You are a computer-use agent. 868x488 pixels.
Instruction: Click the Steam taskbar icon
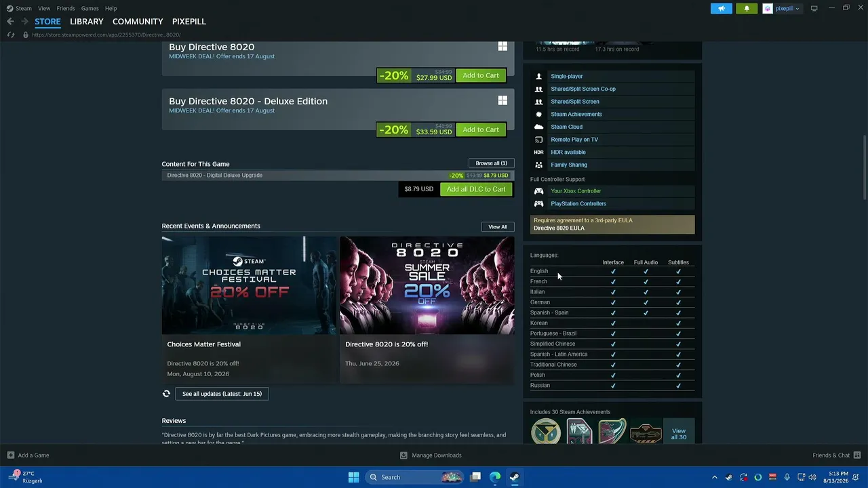(514, 477)
